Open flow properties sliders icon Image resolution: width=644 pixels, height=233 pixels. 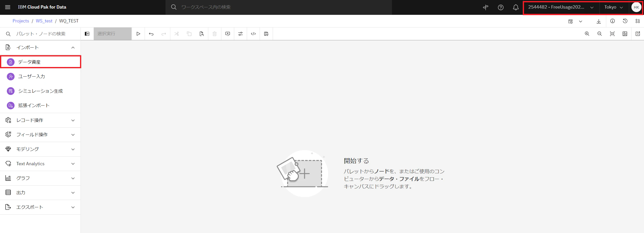coord(240,34)
